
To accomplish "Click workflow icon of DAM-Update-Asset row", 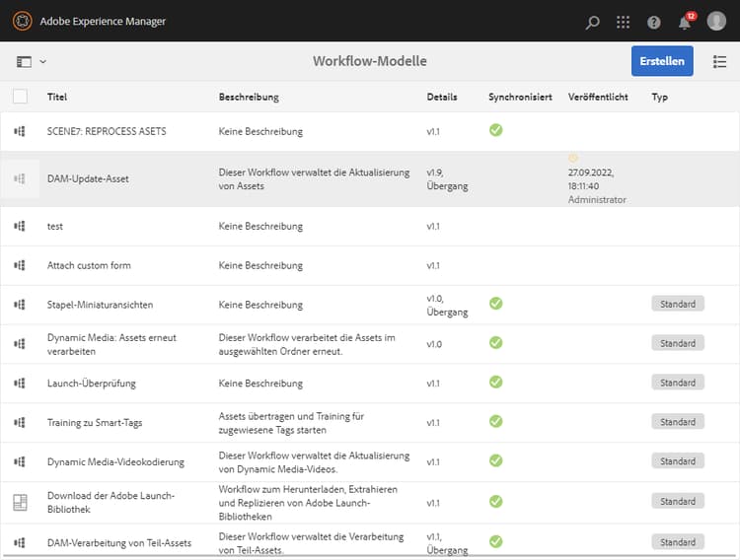I will point(20,178).
